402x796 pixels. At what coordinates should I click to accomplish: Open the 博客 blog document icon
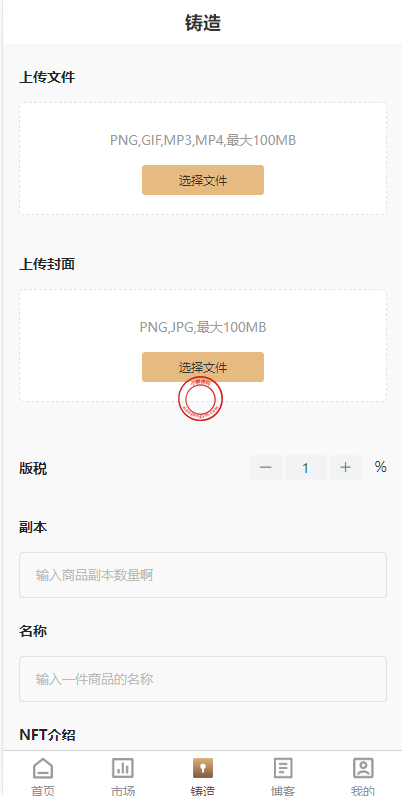tap(283, 768)
